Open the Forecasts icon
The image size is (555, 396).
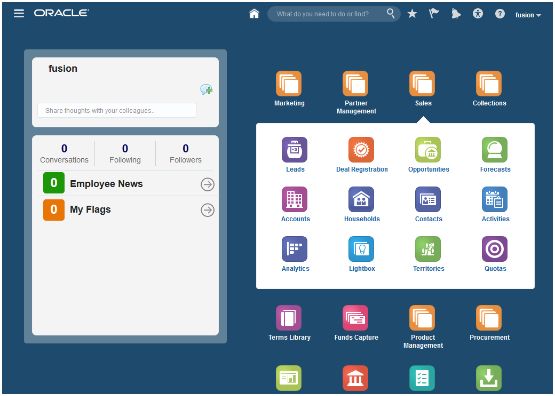494,150
